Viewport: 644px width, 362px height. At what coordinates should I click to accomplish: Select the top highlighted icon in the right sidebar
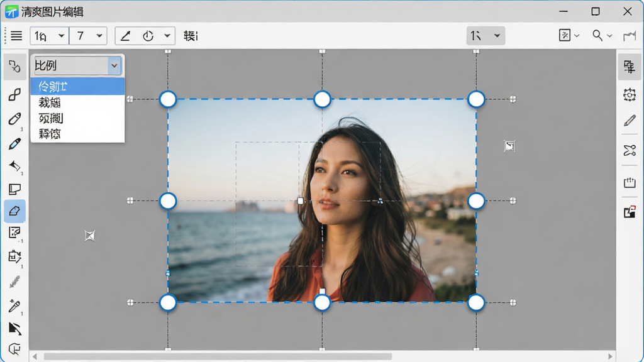click(629, 67)
